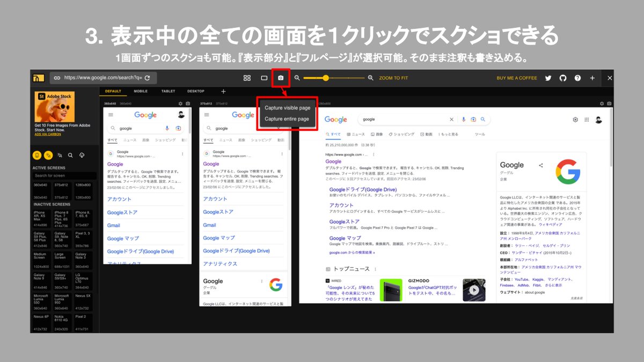Open Google apps grid in the desktop page
The width and height of the screenshot is (644, 362).
(587, 120)
